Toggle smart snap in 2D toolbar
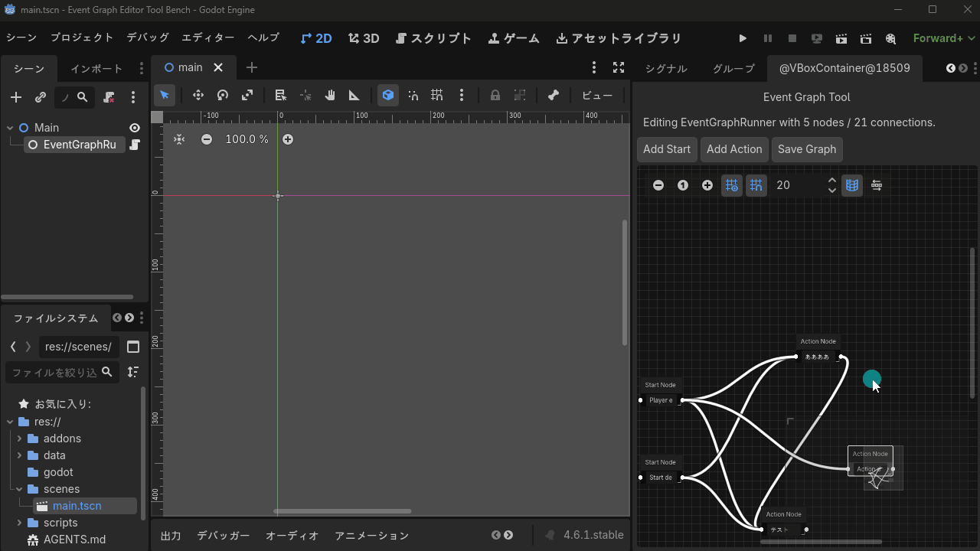The width and height of the screenshot is (980, 551). (x=413, y=96)
